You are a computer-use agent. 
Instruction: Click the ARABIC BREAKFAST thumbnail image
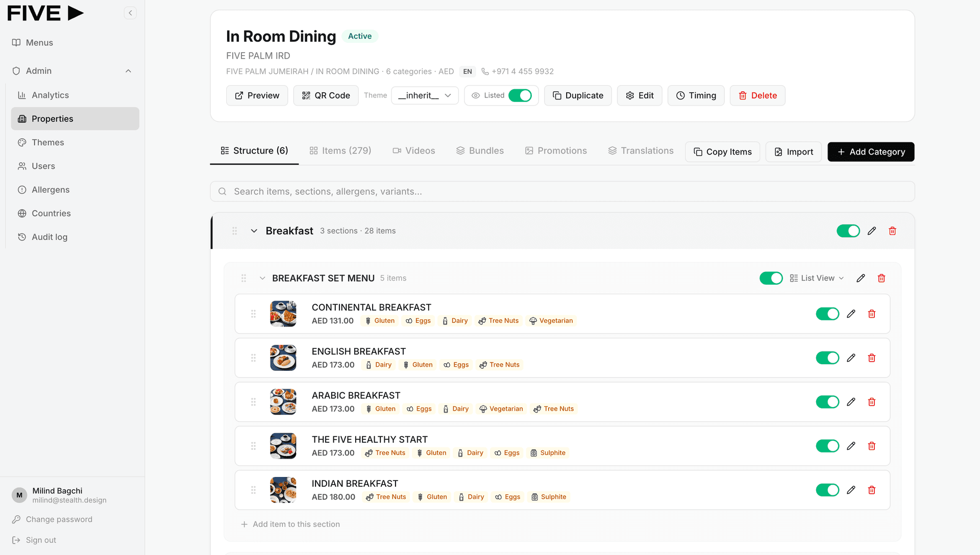click(x=283, y=402)
